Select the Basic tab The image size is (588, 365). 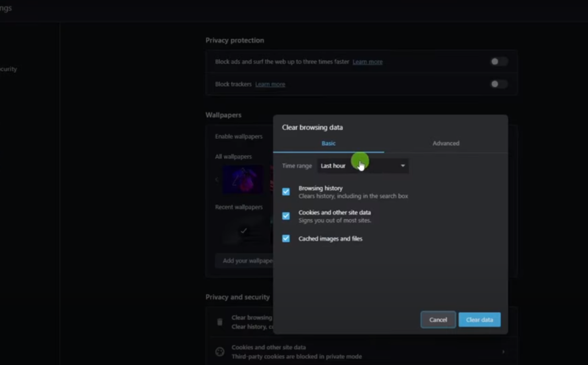(328, 143)
